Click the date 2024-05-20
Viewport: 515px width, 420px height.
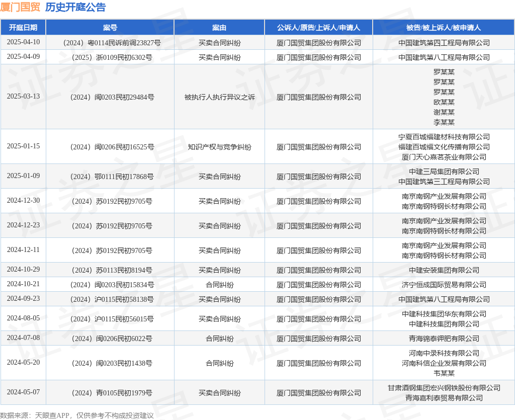23,362
